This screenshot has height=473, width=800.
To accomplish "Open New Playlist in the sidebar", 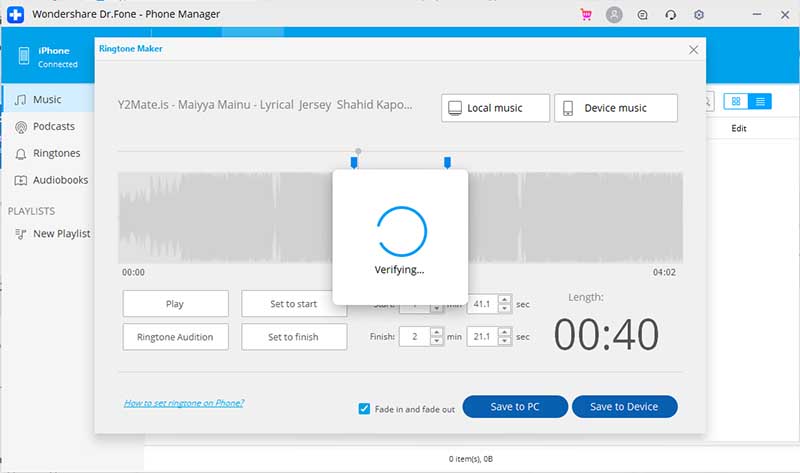I will pos(53,234).
